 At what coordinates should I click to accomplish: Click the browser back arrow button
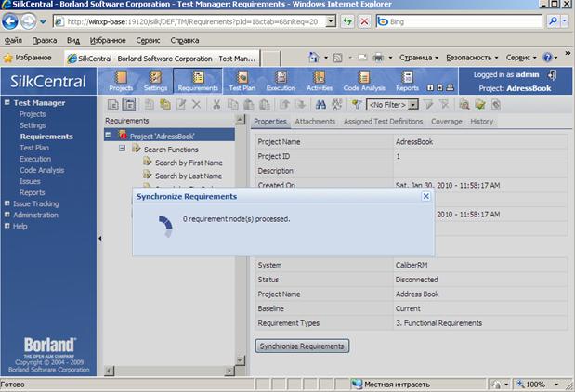[x=10, y=21]
